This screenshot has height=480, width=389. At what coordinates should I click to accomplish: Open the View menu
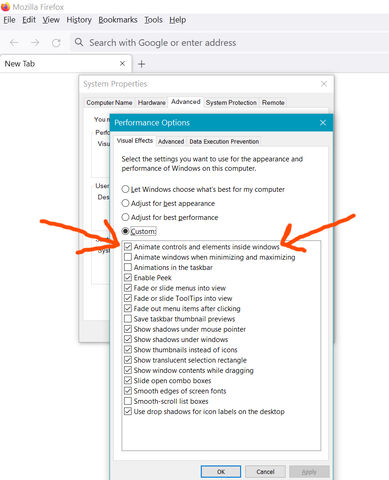(51, 20)
